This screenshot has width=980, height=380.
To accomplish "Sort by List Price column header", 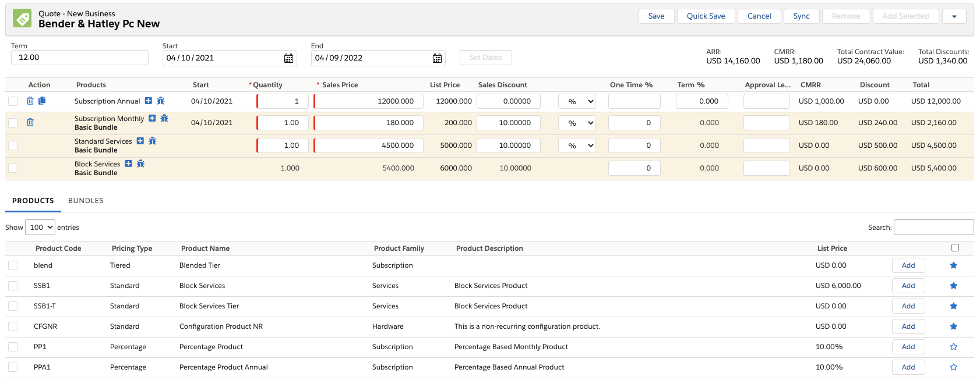I will click(x=832, y=248).
